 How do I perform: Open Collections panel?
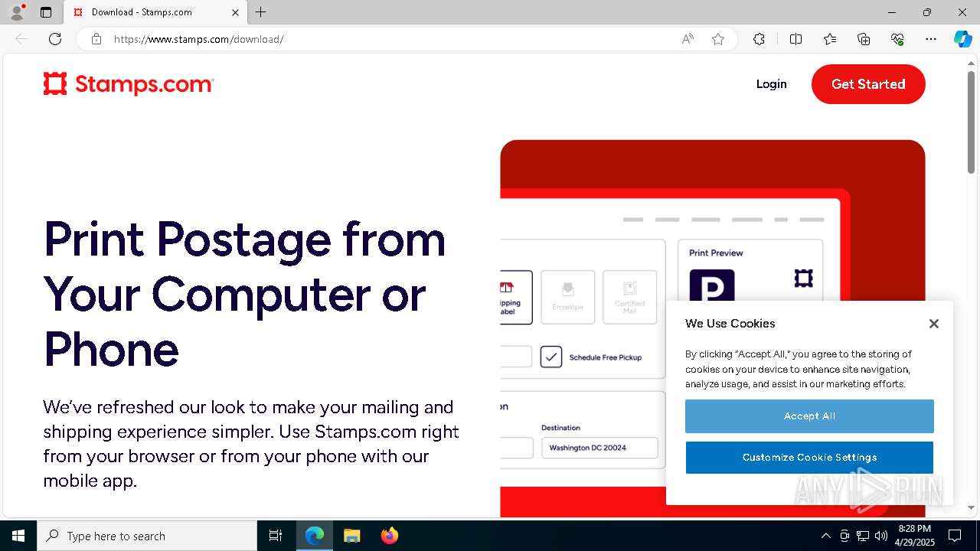pos(864,39)
